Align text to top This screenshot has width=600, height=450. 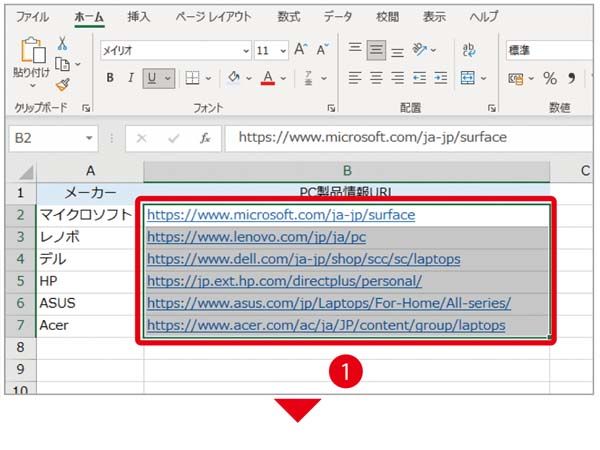(x=355, y=48)
